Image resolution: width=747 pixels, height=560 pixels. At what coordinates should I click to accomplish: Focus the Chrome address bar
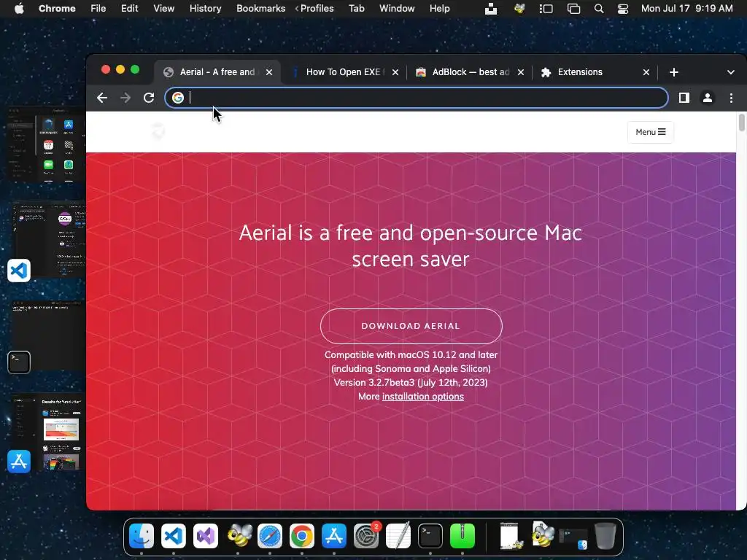click(x=417, y=98)
